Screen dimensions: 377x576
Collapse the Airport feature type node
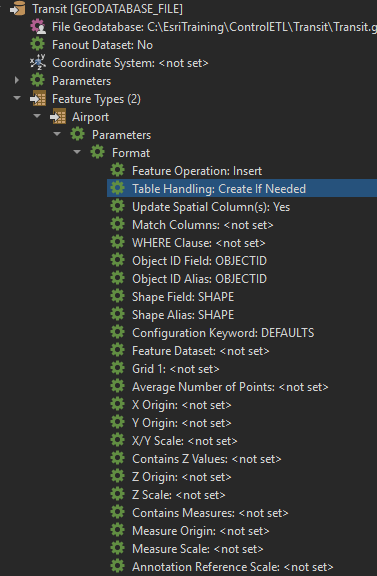[37, 116]
